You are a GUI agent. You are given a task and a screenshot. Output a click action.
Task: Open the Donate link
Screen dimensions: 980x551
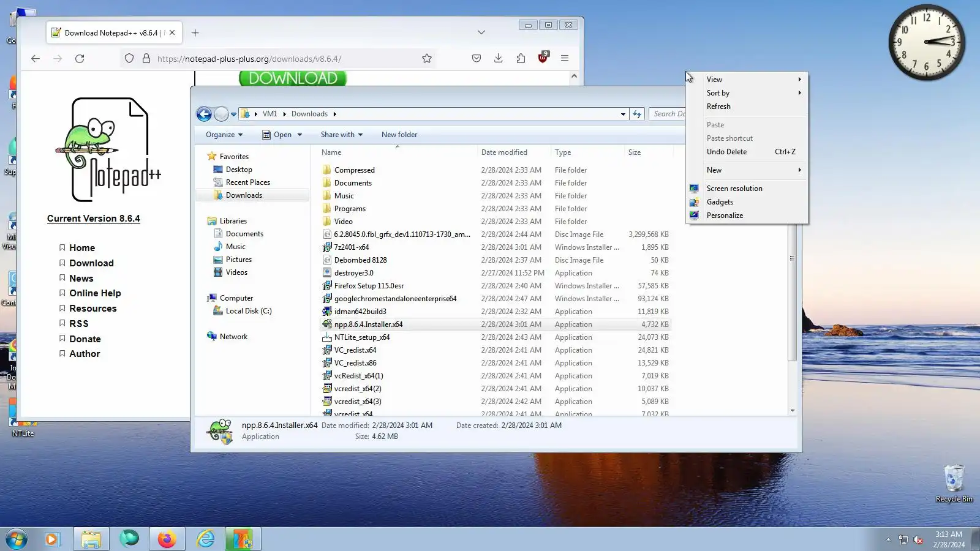(x=85, y=339)
